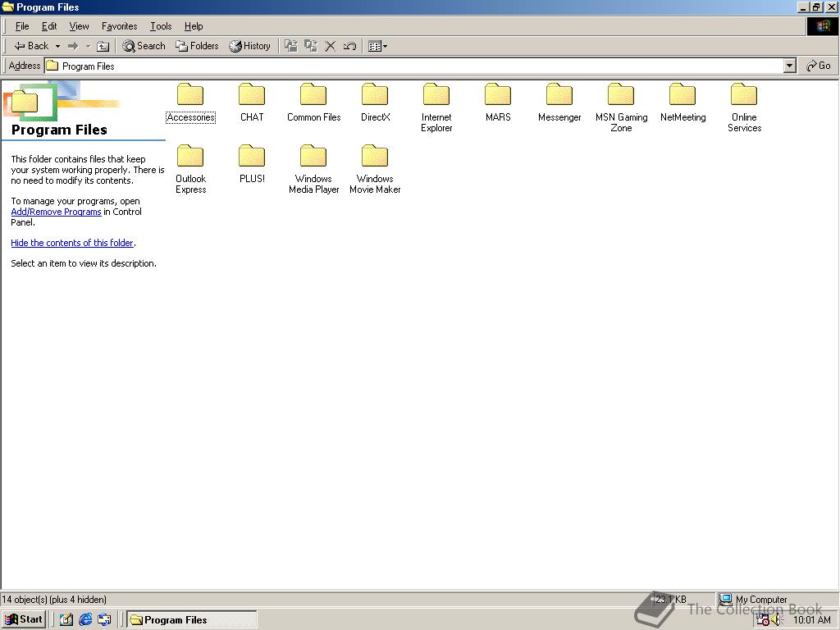Open the Forward history dropdown arrow
Viewport: 840px width, 630px height.
click(88, 47)
